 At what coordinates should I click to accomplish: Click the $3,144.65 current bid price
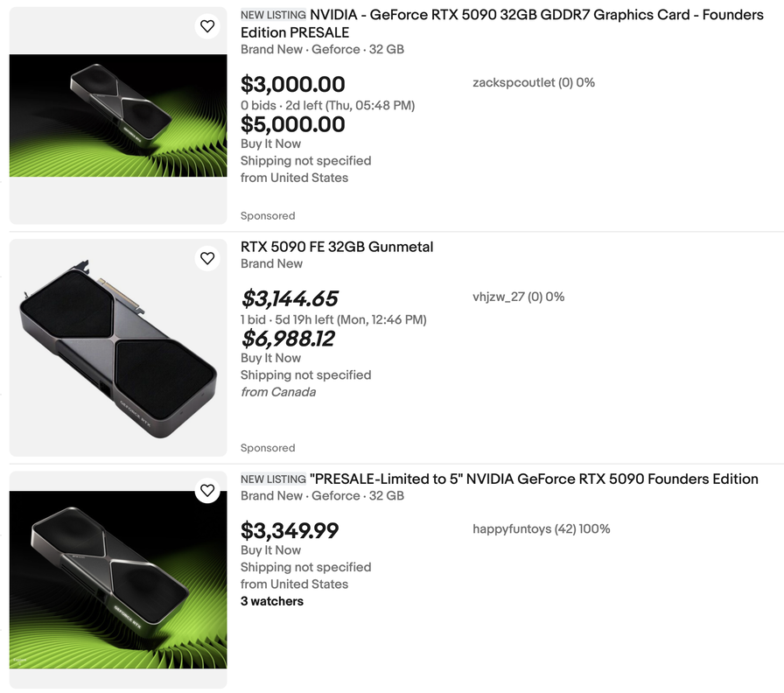pos(289,299)
